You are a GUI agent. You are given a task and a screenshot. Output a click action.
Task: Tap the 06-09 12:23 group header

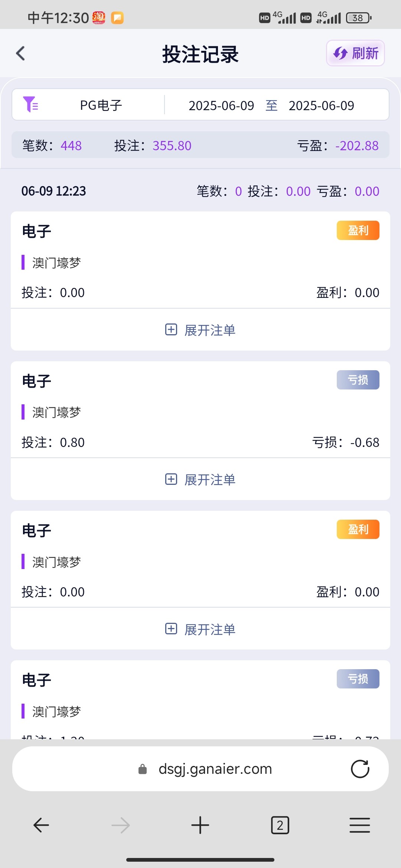coord(54,191)
